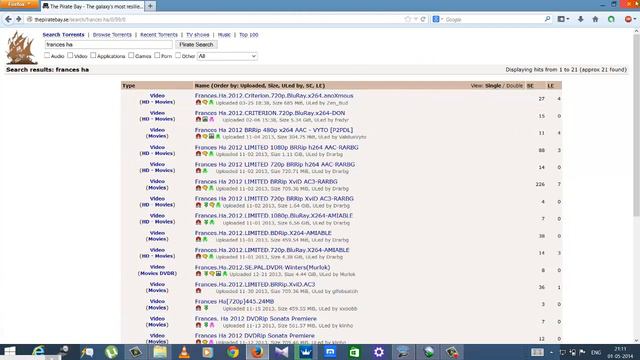Open Frances.Ha.2012.LIMITED.BRRip.XviD.AC3 torrent
Image resolution: width=640 pixels, height=360 pixels.
(x=255, y=284)
